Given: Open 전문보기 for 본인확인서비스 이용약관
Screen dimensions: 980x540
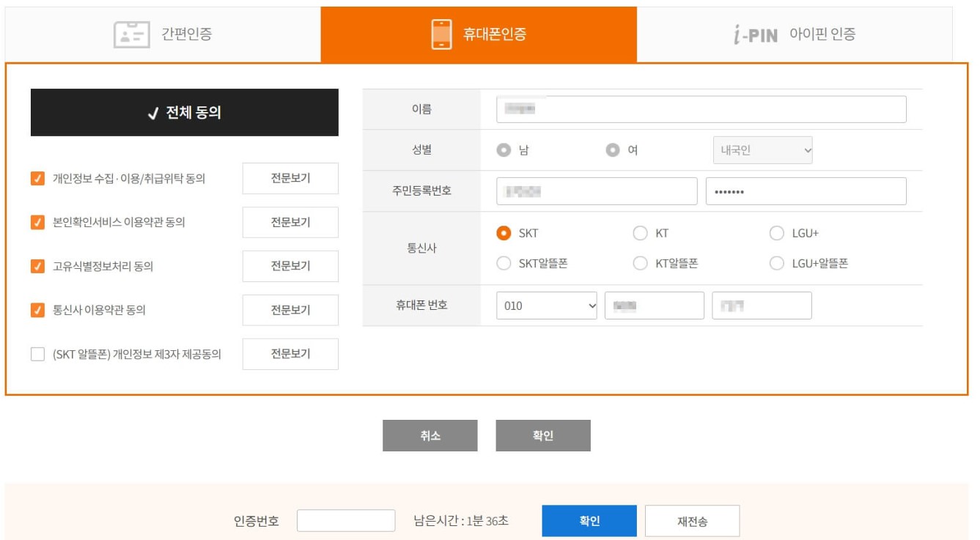Looking at the screenshot, I should tap(290, 222).
